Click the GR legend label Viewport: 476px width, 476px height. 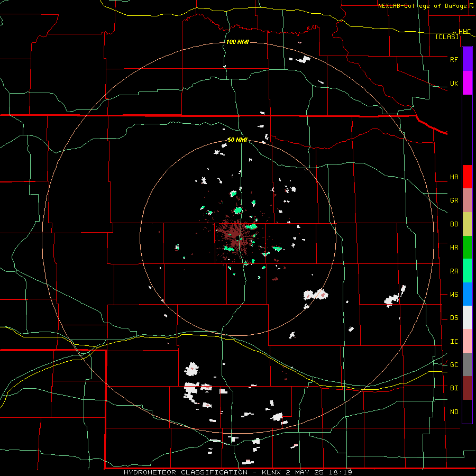454,200
